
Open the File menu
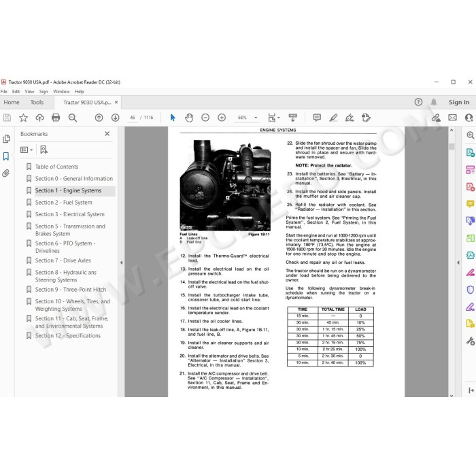click(x=4, y=91)
